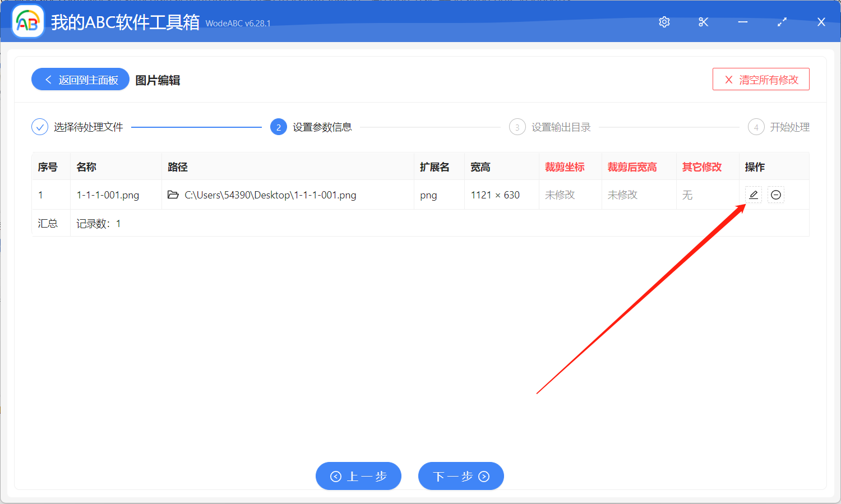Viewport: 841px width, 504px height.
Task: Select the file name 1-1-1-001.png cell
Action: (108, 195)
